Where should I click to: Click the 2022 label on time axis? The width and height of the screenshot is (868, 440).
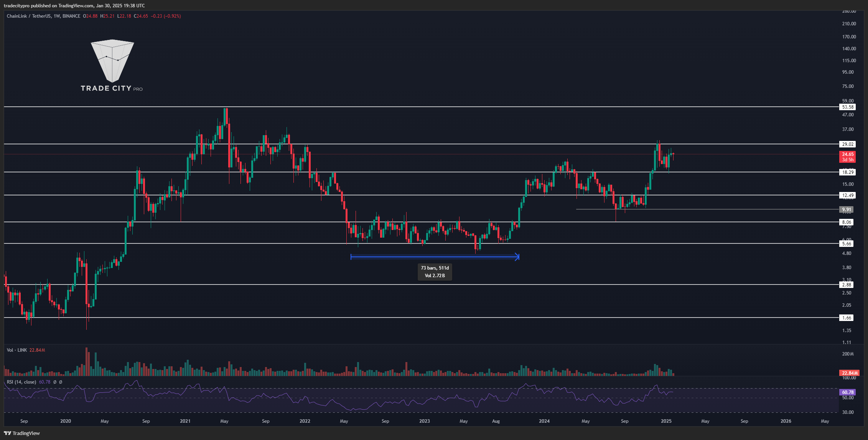(x=305, y=421)
